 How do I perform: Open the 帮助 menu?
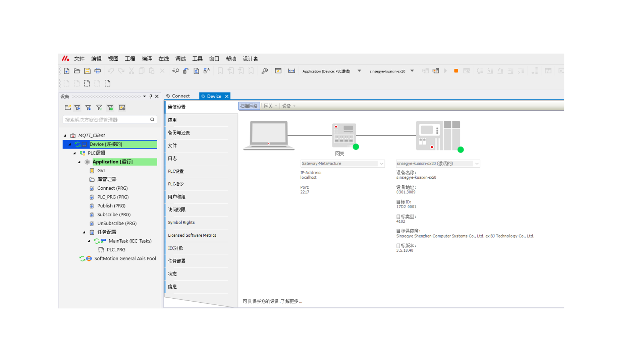click(x=231, y=59)
